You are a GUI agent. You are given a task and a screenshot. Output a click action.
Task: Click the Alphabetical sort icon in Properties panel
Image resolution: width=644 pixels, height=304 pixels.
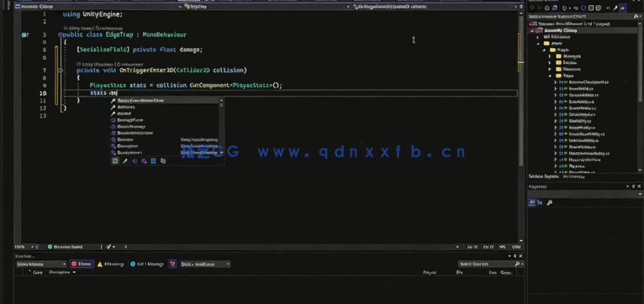[540, 202]
